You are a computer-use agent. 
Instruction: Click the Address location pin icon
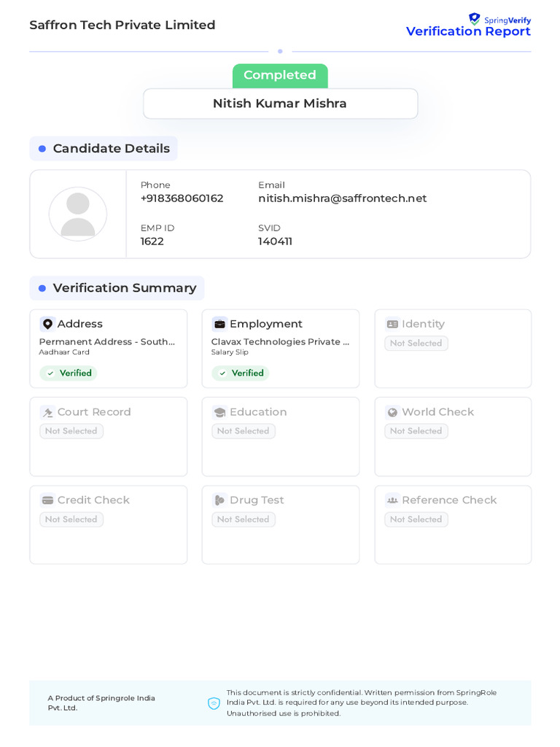[x=47, y=324]
